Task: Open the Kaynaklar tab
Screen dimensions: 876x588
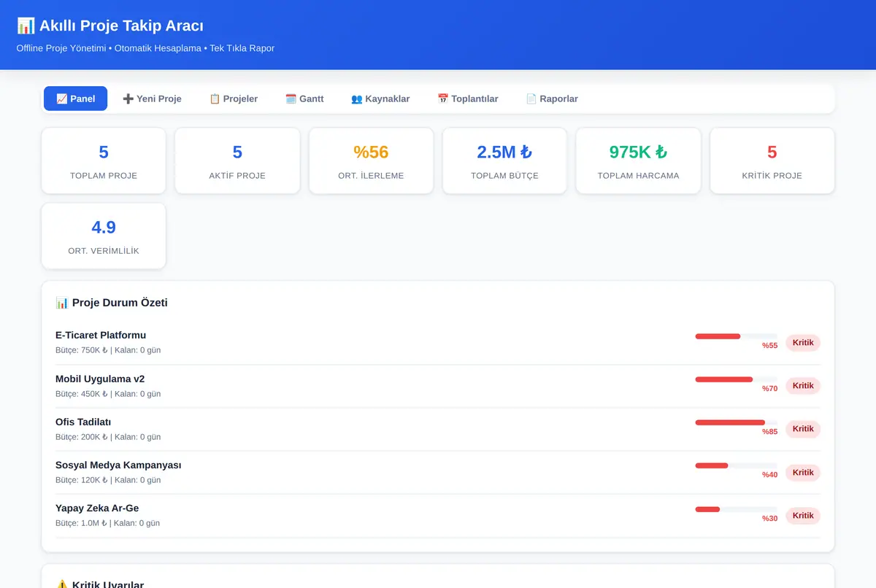Action: [380, 98]
